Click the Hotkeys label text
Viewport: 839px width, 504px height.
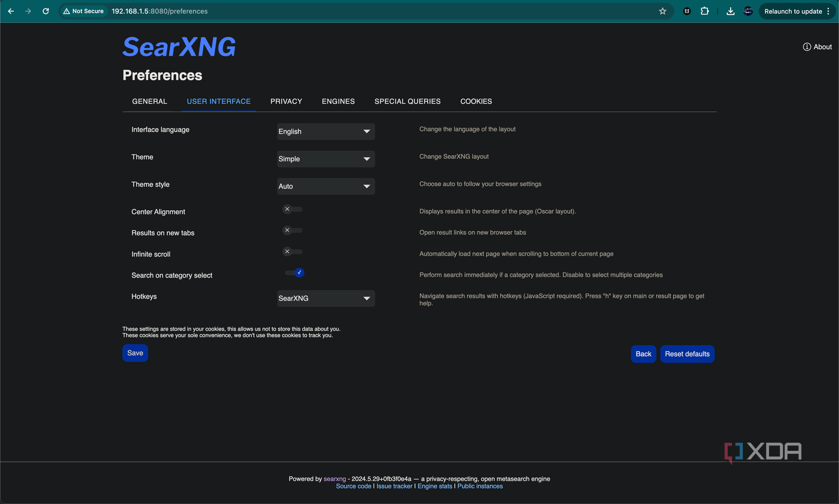[x=144, y=297]
